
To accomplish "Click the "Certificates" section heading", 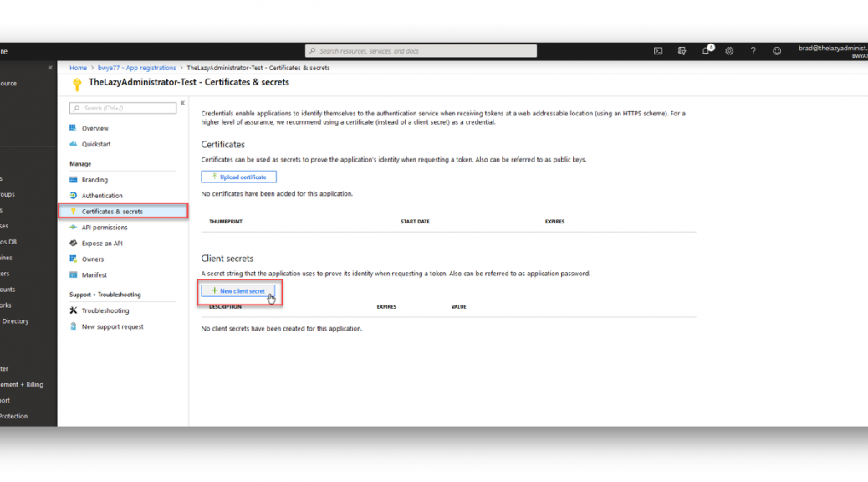I will pyautogui.click(x=222, y=145).
